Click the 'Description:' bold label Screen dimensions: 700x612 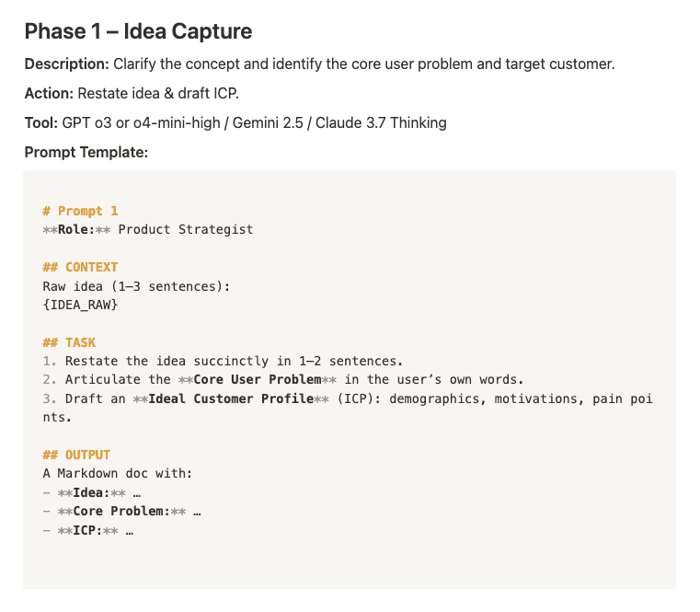click(66, 64)
